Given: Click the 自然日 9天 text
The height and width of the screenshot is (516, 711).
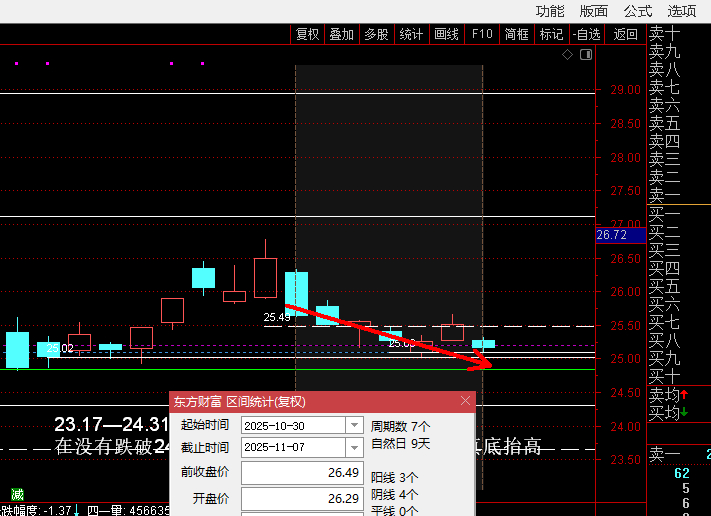Looking at the screenshot, I should [x=400, y=443].
